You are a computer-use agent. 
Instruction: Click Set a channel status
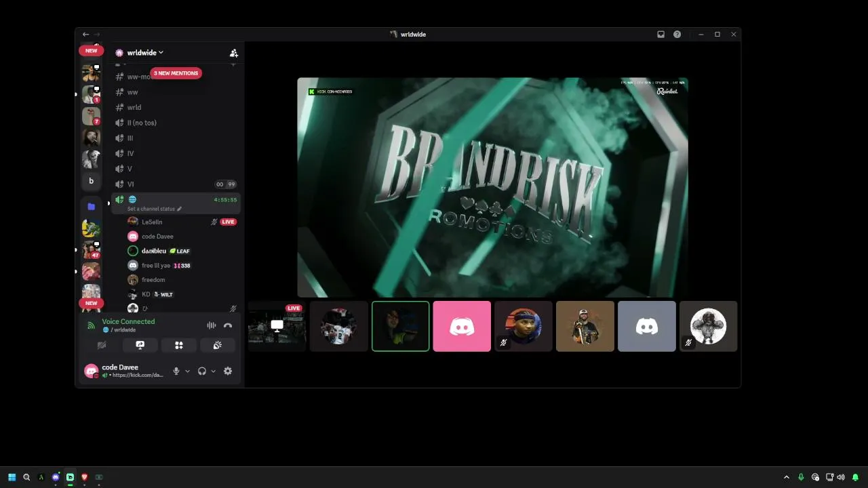tap(151, 209)
